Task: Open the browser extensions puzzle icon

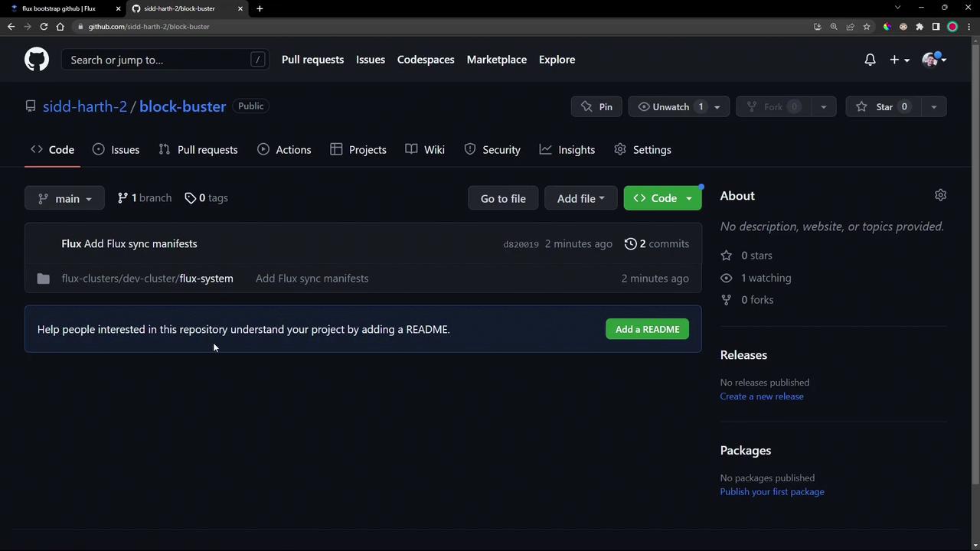Action: tap(920, 27)
